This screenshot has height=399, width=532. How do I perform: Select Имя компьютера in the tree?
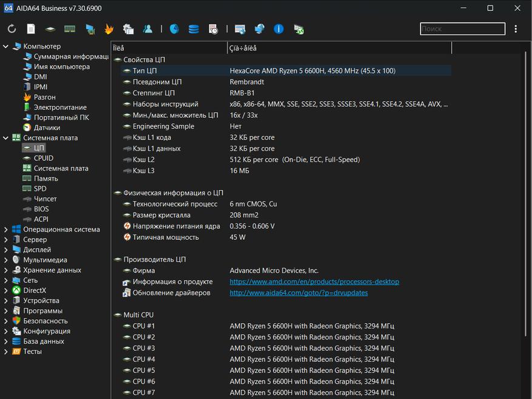point(56,67)
